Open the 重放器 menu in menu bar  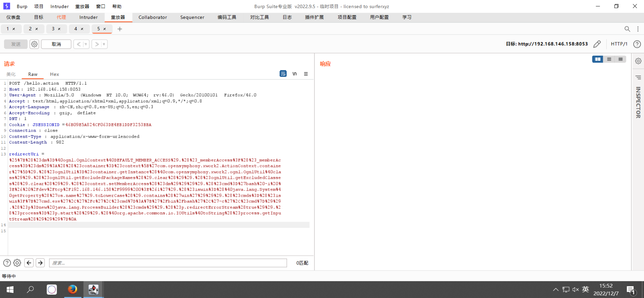point(82,6)
